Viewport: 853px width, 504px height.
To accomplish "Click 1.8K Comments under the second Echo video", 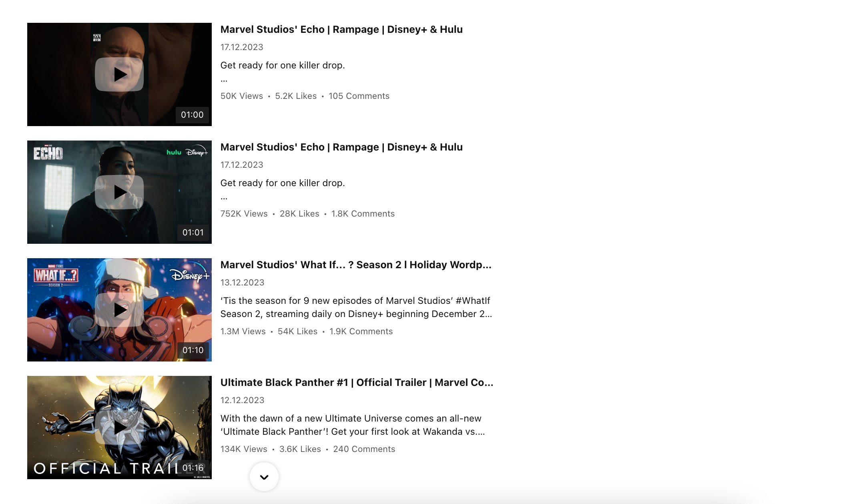I will [x=362, y=213].
